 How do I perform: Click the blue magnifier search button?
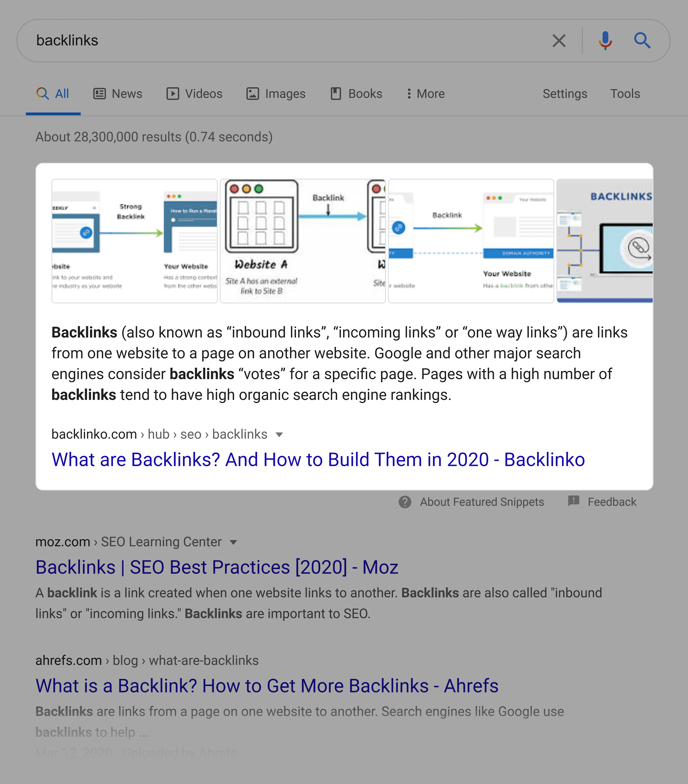pos(642,40)
